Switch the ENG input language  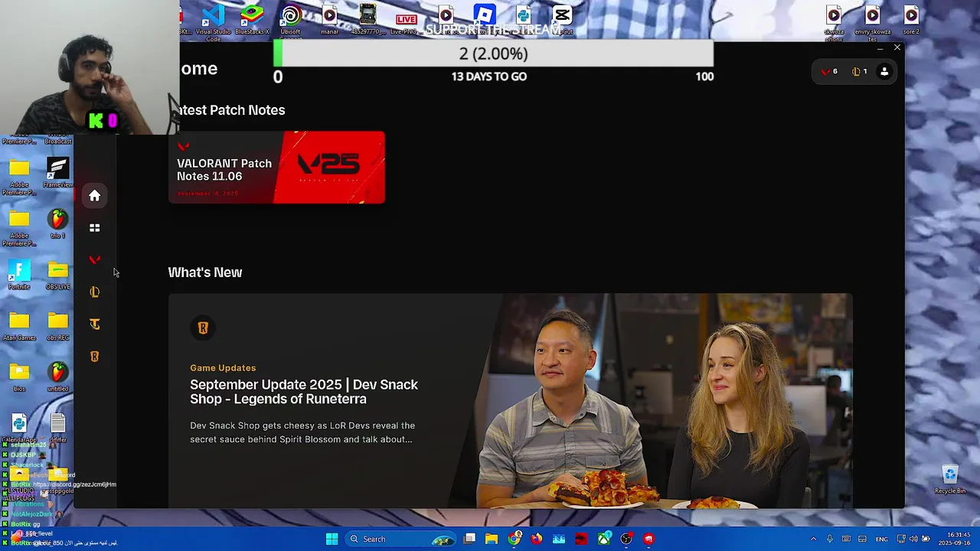(x=882, y=539)
